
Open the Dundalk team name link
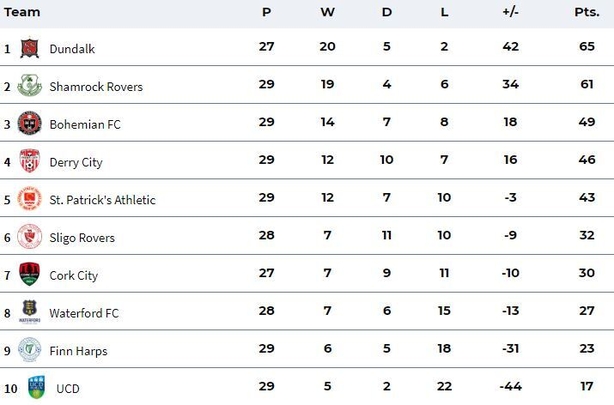click(72, 49)
